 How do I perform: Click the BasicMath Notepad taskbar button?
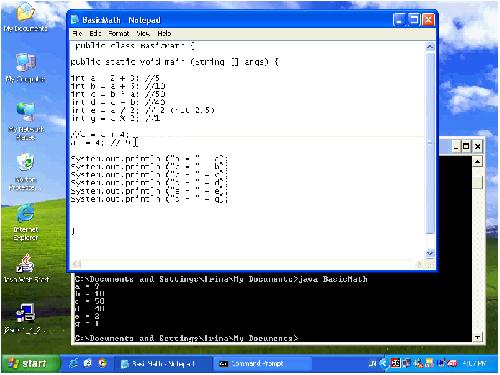tap(163, 363)
